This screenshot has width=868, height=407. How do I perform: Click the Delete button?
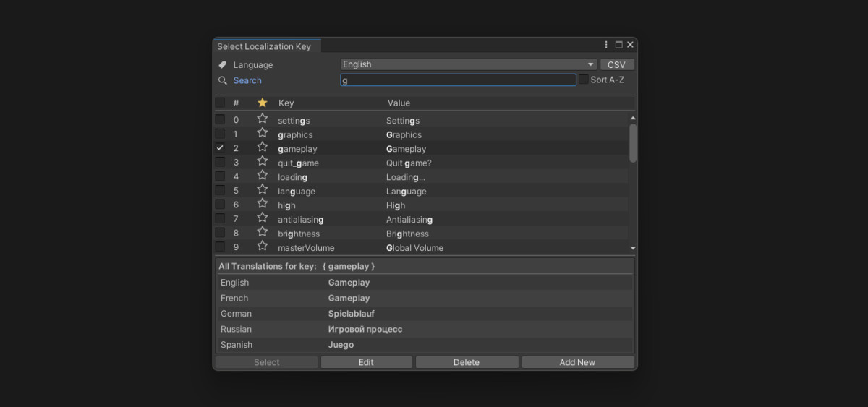pyautogui.click(x=467, y=362)
